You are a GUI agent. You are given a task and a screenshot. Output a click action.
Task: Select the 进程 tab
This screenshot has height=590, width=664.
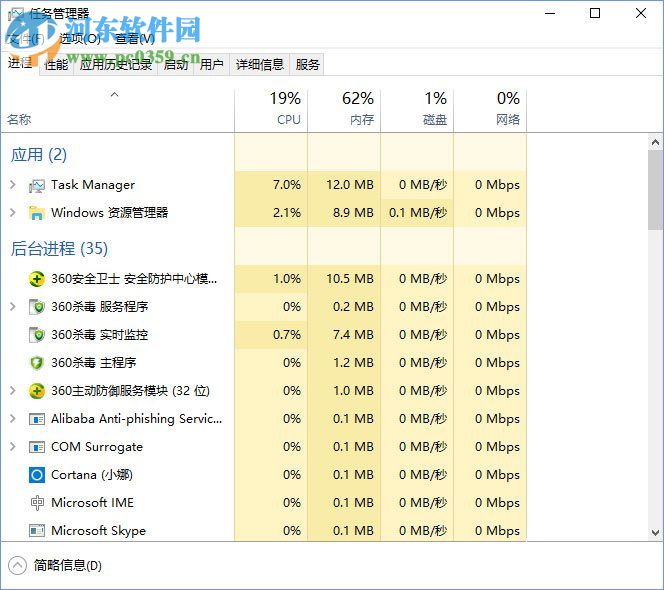tap(20, 64)
